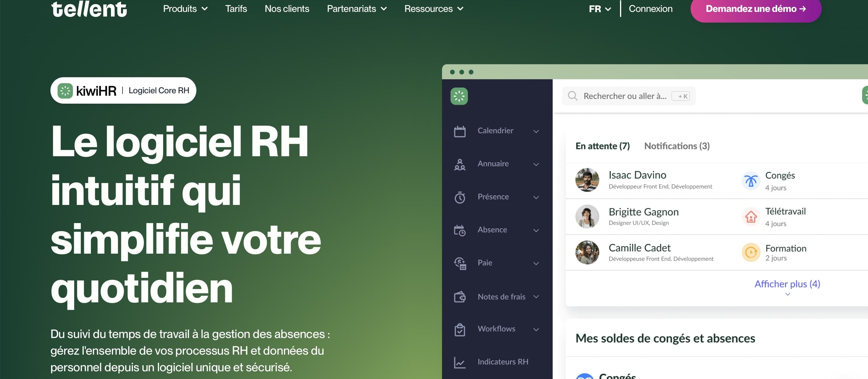Switch to the En attente (7) tab
The height and width of the screenshot is (379, 868).
[x=602, y=146]
